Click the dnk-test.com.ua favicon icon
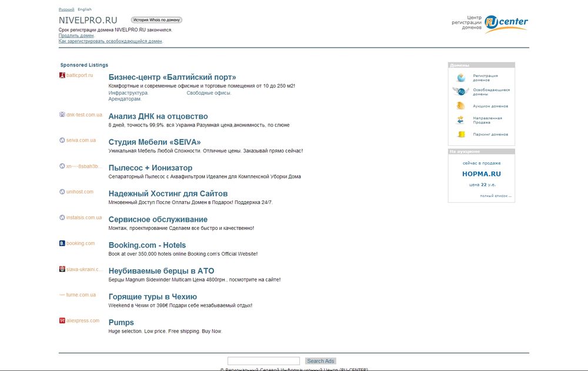Viewport: 588px width, 371px height. pyautogui.click(x=62, y=115)
